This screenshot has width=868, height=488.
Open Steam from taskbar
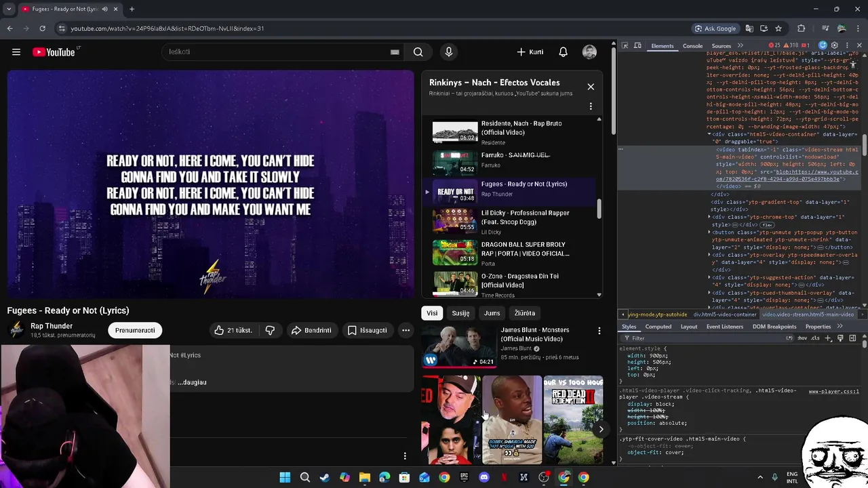tap(325, 477)
